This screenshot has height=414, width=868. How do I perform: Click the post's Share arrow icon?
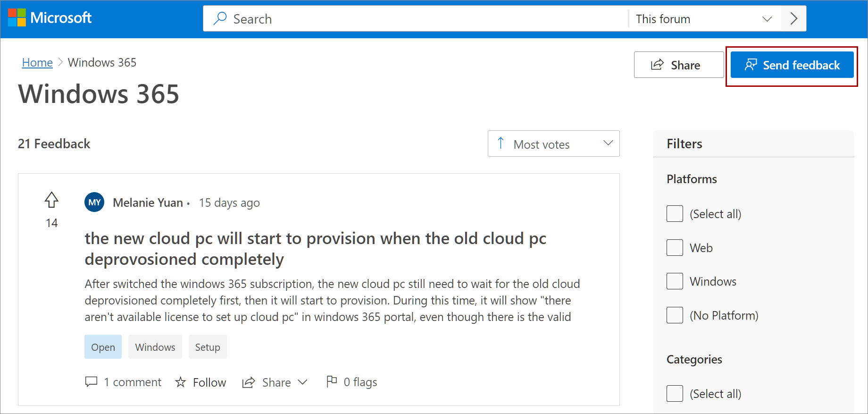[x=249, y=382]
